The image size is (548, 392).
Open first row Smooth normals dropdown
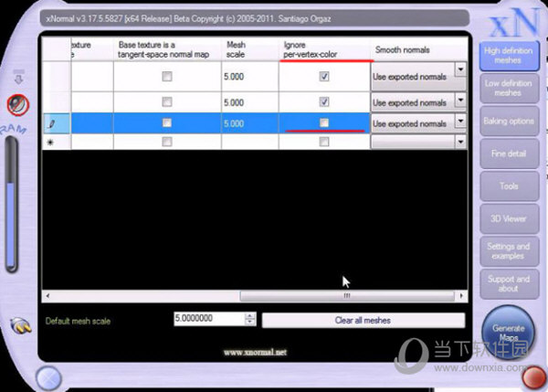pos(460,69)
